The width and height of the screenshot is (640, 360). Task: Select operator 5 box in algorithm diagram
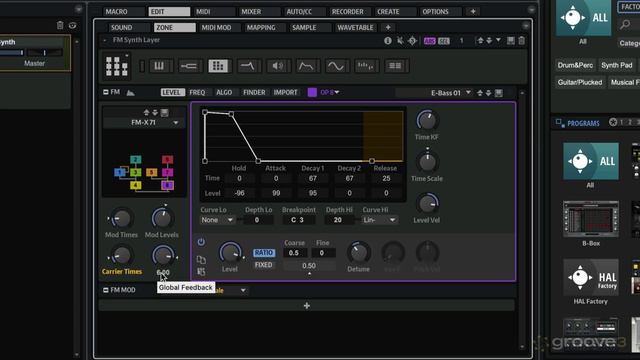(151, 172)
